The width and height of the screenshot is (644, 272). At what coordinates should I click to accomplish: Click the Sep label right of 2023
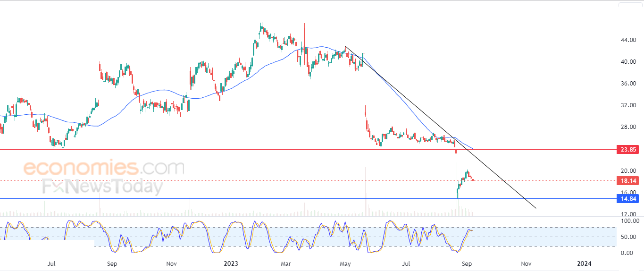tap(467, 263)
